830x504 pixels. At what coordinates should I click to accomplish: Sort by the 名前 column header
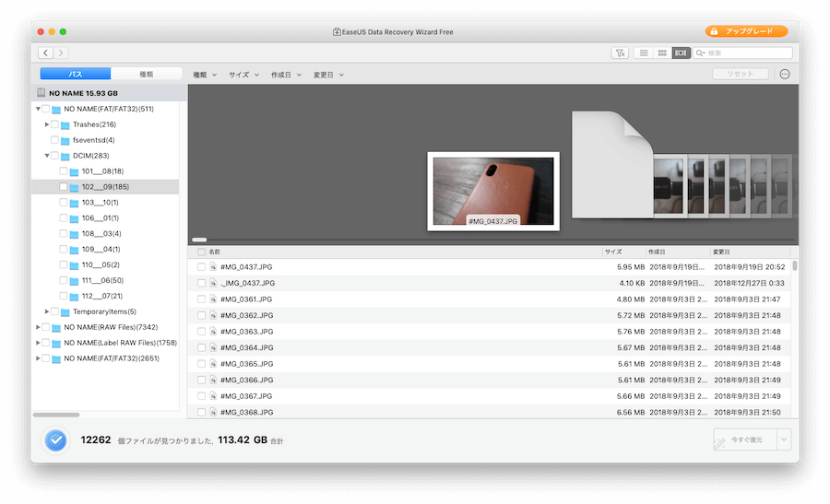coord(214,252)
